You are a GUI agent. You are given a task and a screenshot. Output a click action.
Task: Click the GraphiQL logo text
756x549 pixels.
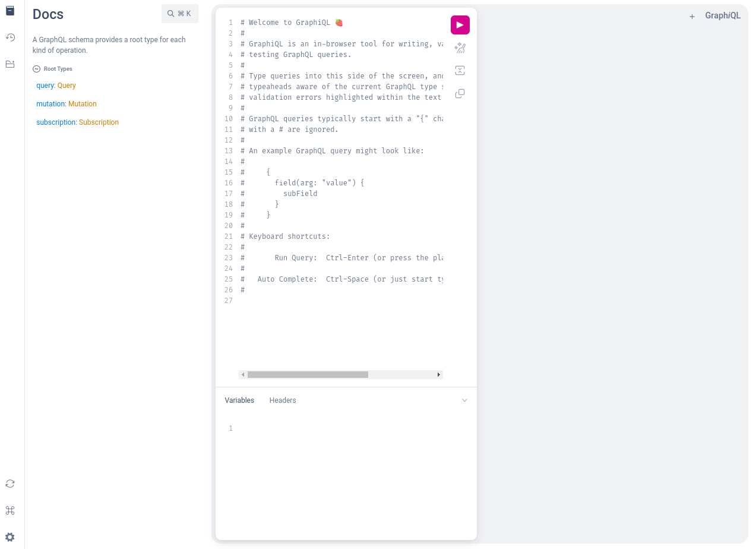pos(723,16)
